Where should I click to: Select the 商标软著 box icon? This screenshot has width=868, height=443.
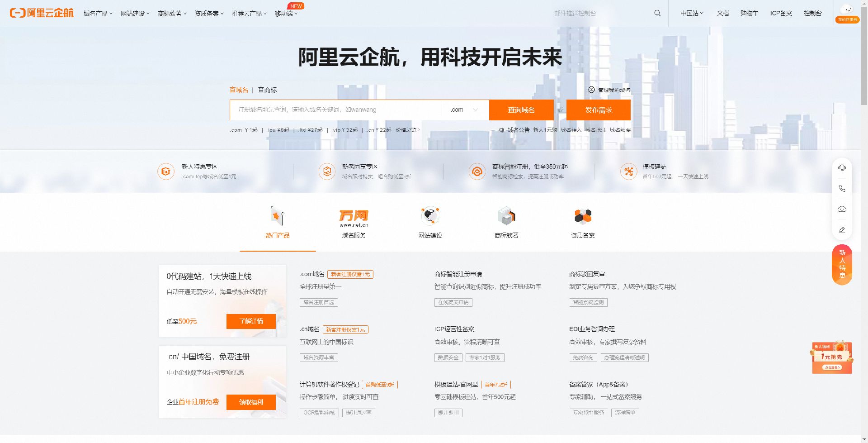click(506, 216)
